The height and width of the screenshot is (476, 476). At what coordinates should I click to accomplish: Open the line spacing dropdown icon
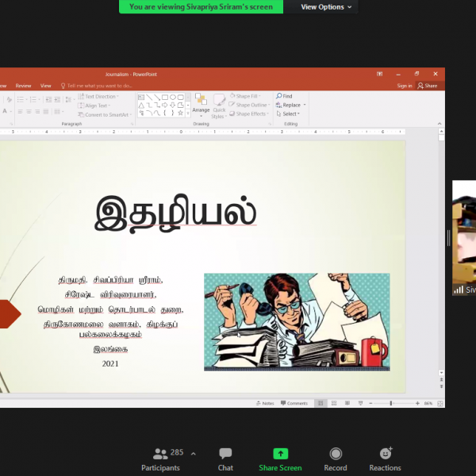pos(68,99)
